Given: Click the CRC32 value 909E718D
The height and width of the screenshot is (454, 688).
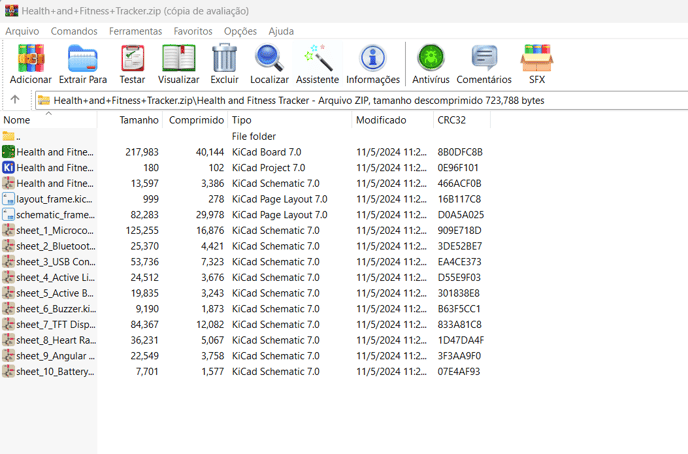Looking at the screenshot, I should point(459,230).
